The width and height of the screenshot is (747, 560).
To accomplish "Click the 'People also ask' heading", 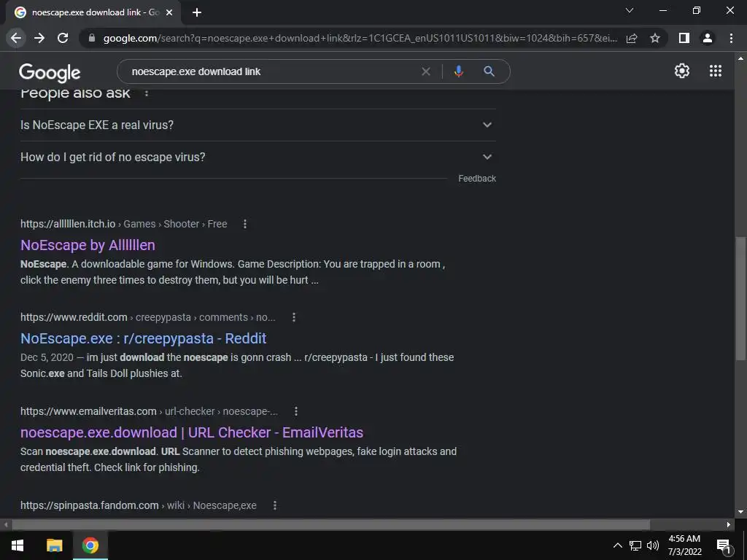I will (75, 93).
